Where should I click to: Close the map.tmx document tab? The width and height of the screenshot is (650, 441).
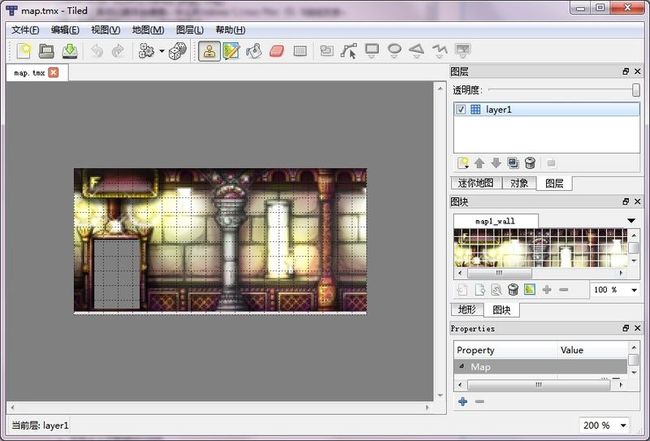(53, 73)
